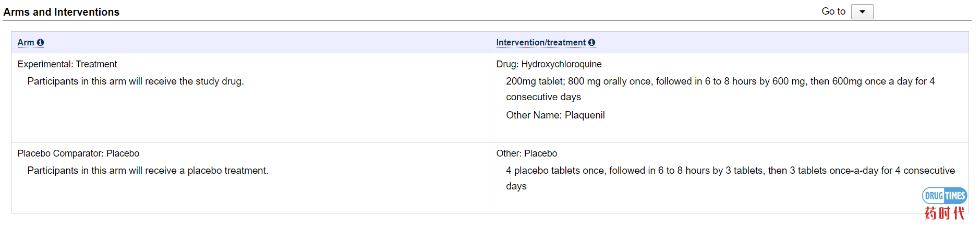Screen dimensions: 980x227
Task: Click Other Name: Plaquenil text
Action: coord(555,115)
